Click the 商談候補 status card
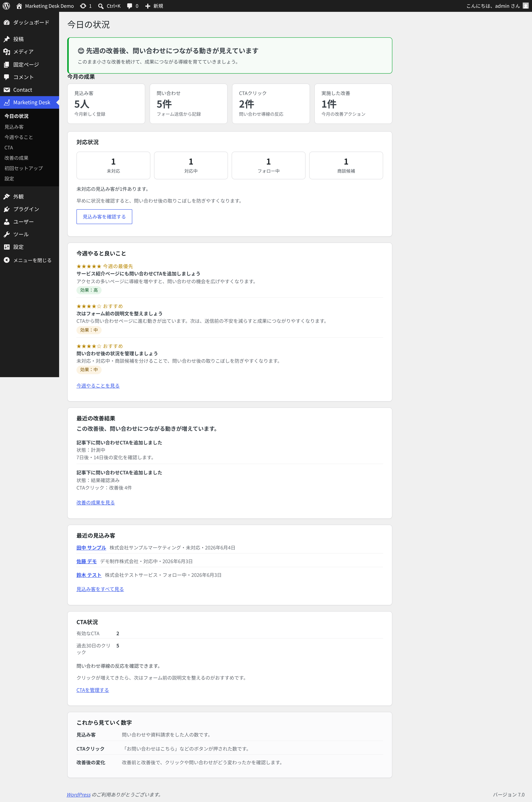The width and height of the screenshot is (532, 802). pyautogui.click(x=346, y=165)
